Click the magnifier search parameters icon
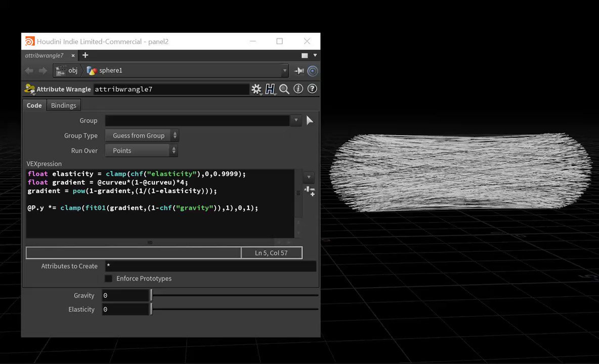Screen dimensions: 599x364 click(284, 89)
